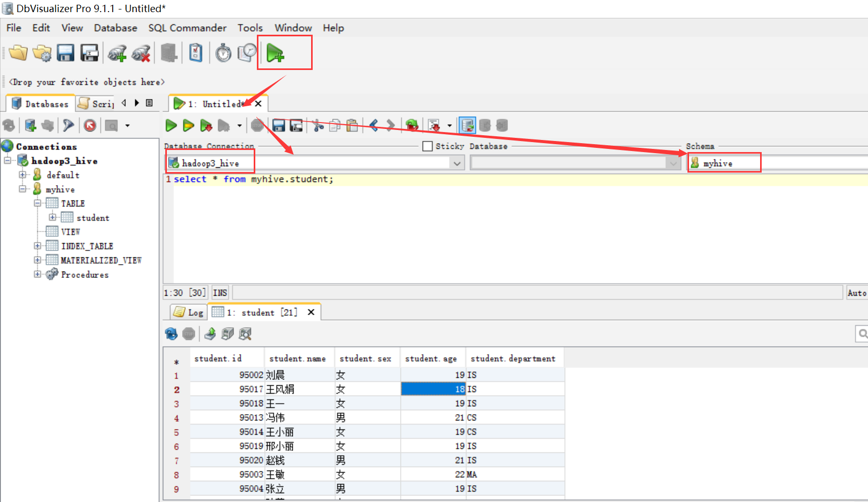This screenshot has height=502, width=868.
Task: Select the VIEW tree item
Action: coord(71,232)
